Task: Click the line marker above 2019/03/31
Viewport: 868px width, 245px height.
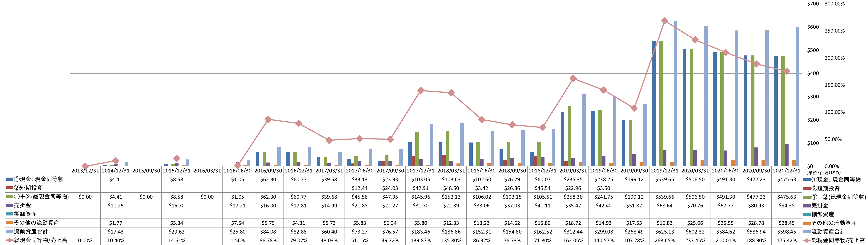Action: click(x=573, y=78)
